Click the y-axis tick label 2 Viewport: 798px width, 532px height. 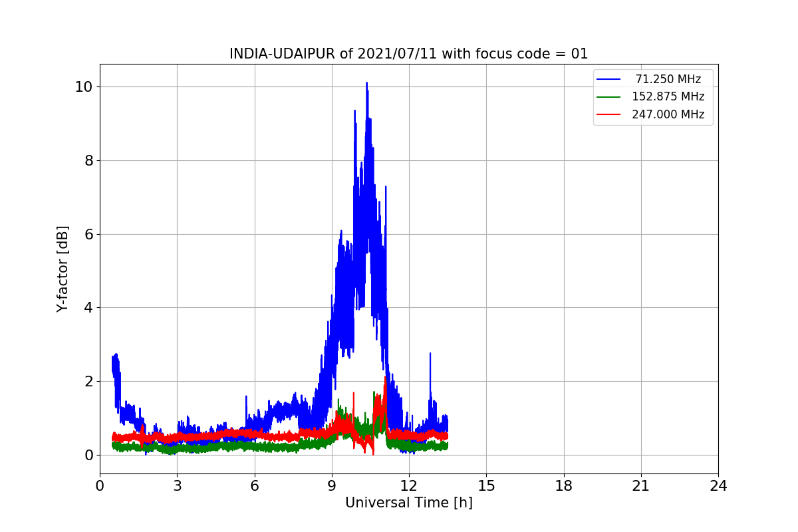click(88, 382)
